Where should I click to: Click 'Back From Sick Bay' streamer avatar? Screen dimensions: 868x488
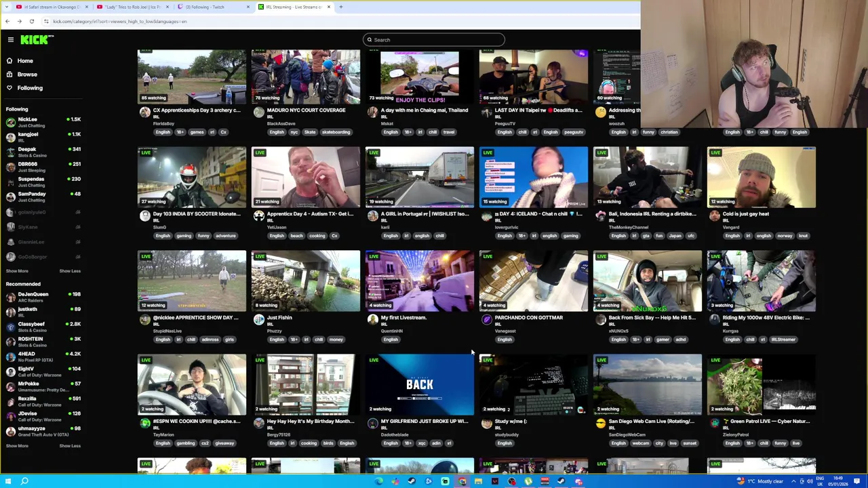coord(601,320)
